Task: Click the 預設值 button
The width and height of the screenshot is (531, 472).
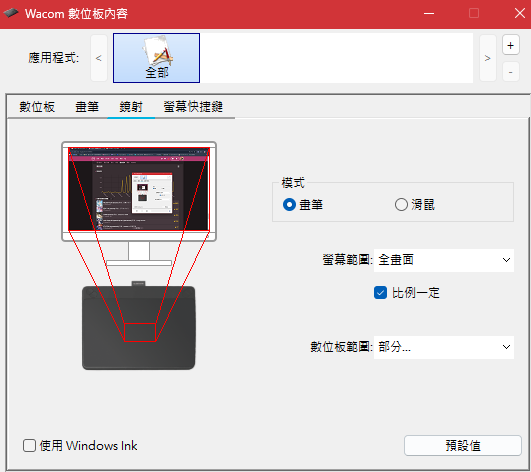Action: (463, 446)
